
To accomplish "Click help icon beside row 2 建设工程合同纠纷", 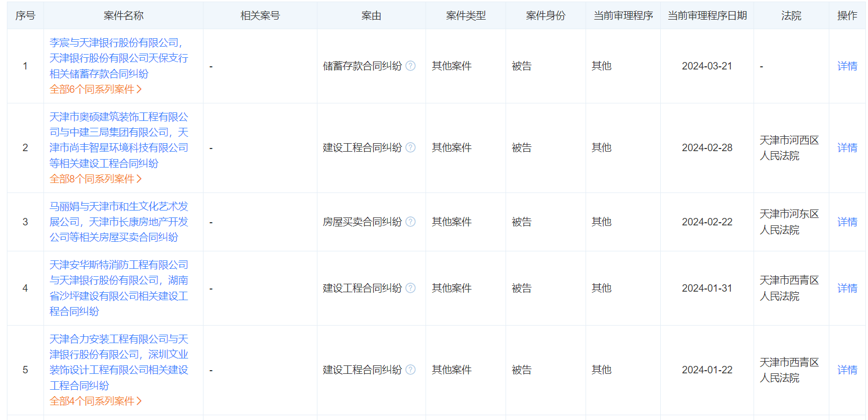I will (x=411, y=147).
